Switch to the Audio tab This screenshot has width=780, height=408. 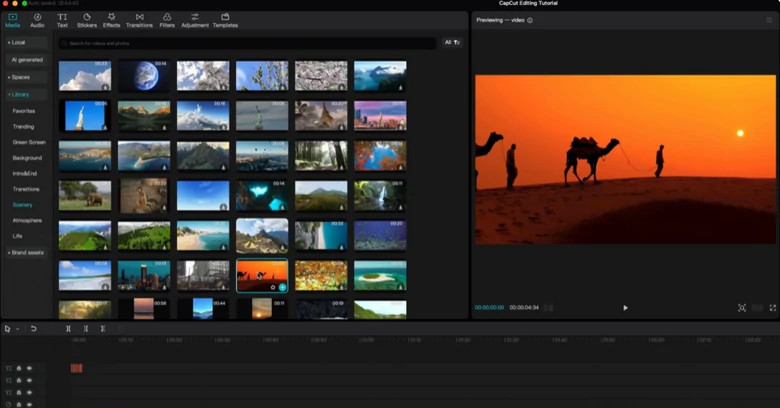pos(37,19)
